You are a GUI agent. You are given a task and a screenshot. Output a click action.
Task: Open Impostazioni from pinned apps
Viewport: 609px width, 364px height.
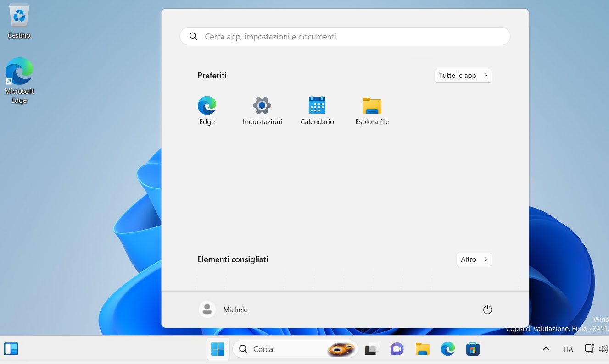click(x=262, y=111)
